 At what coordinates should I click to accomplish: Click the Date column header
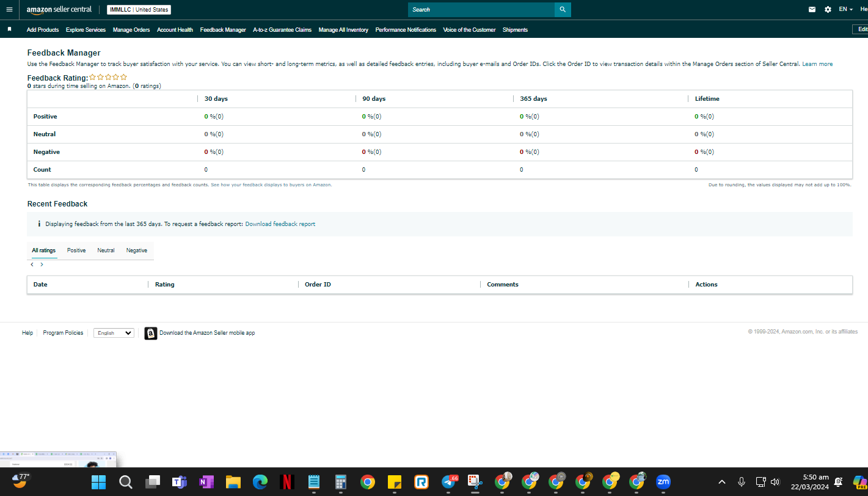[x=40, y=285]
